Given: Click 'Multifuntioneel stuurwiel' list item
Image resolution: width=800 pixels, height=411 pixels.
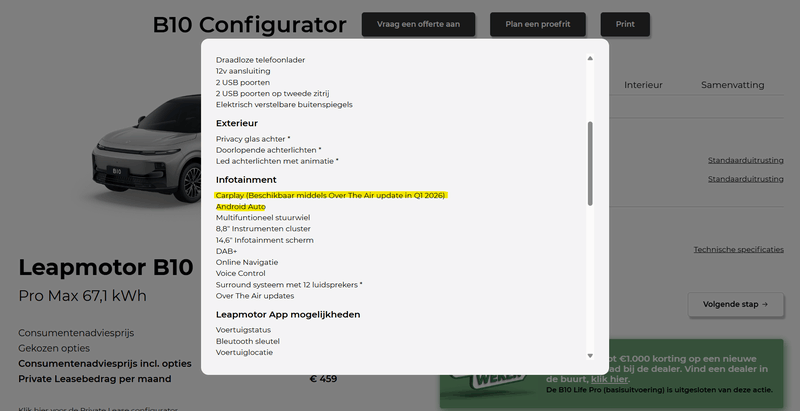Looking at the screenshot, I should (x=263, y=218).
